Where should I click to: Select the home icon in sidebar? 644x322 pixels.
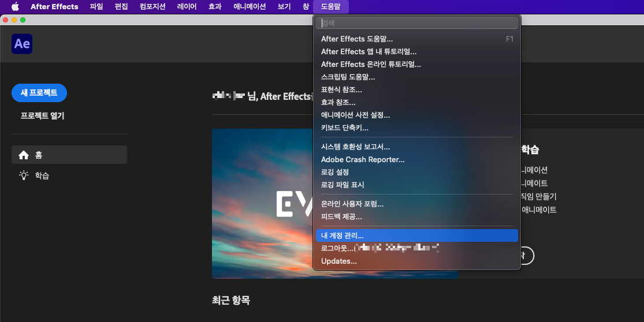click(x=24, y=155)
